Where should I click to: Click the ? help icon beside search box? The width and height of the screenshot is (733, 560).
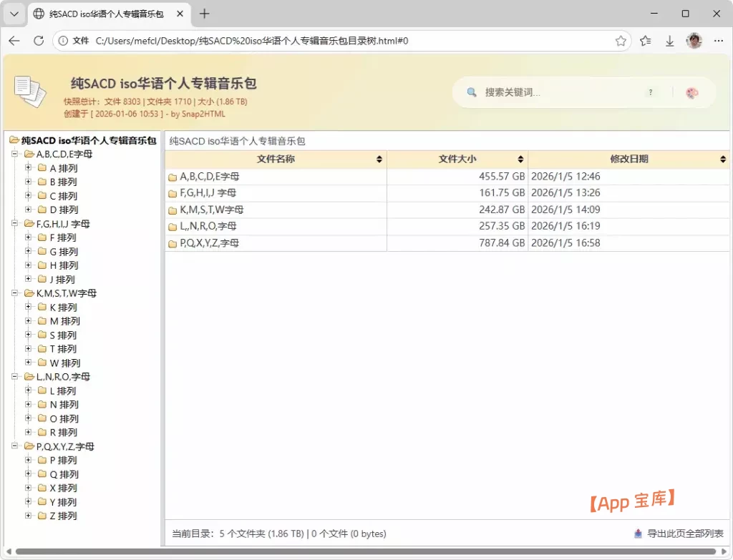point(650,92)
